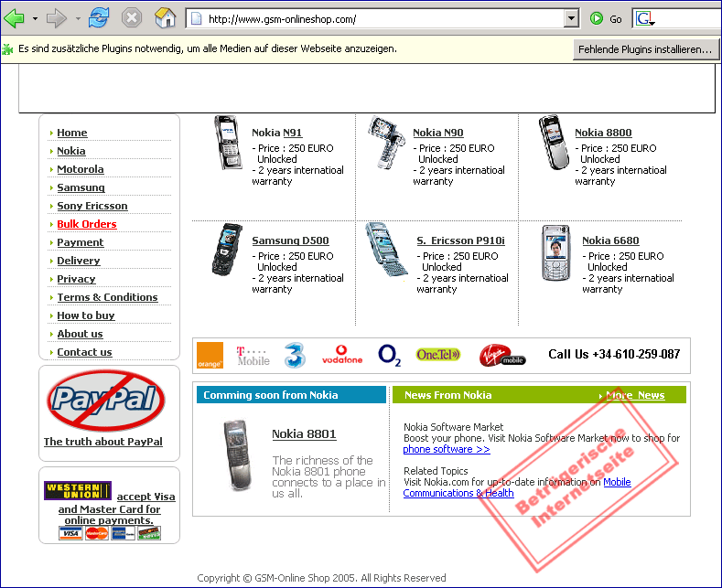Click the crossed-out PayPal logo
Viewport: 722px width, 588px height.
tap(106, 401)
